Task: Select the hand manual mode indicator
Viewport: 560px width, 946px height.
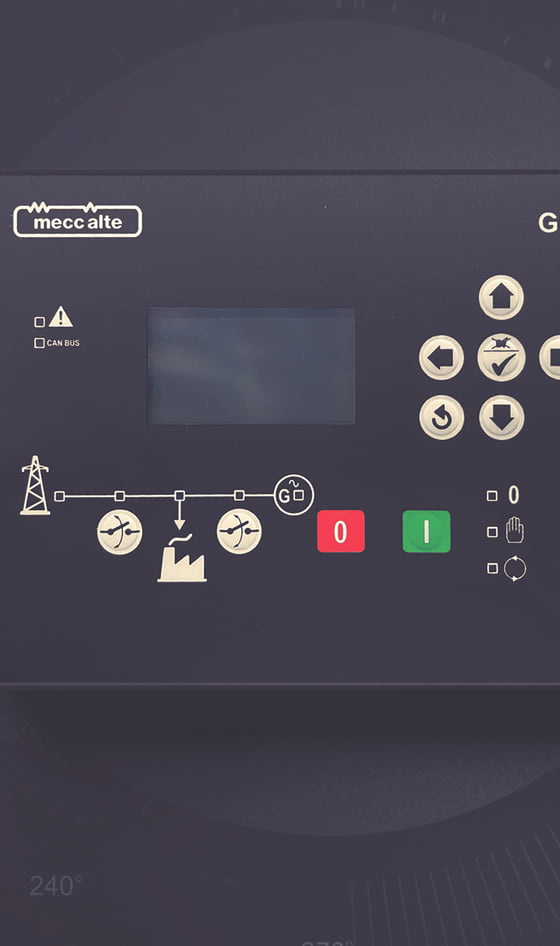Action: tap(492, 532)
